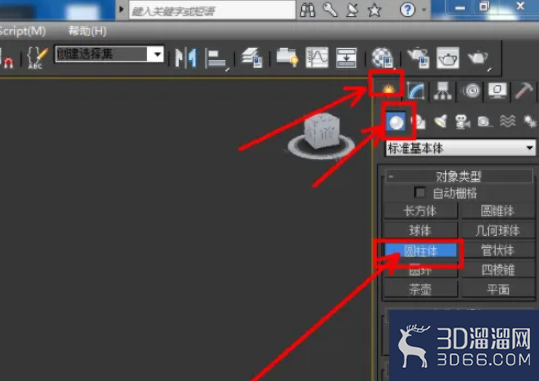Switch to the Hierarchy panel tab
Screen dimensions: 539x381
point(442,90)
